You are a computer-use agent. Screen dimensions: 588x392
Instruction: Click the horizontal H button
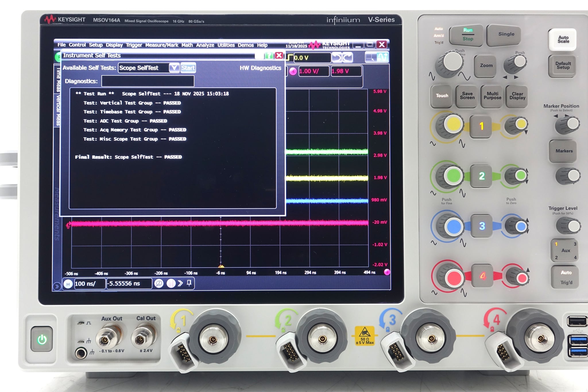[x=68, y=284]
